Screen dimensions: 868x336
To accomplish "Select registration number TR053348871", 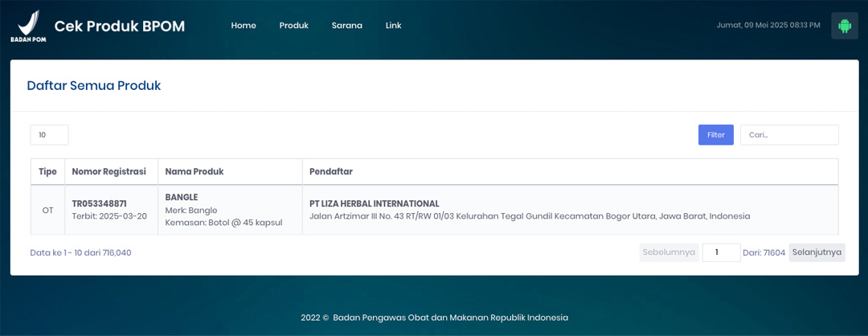I will point(100,203).
